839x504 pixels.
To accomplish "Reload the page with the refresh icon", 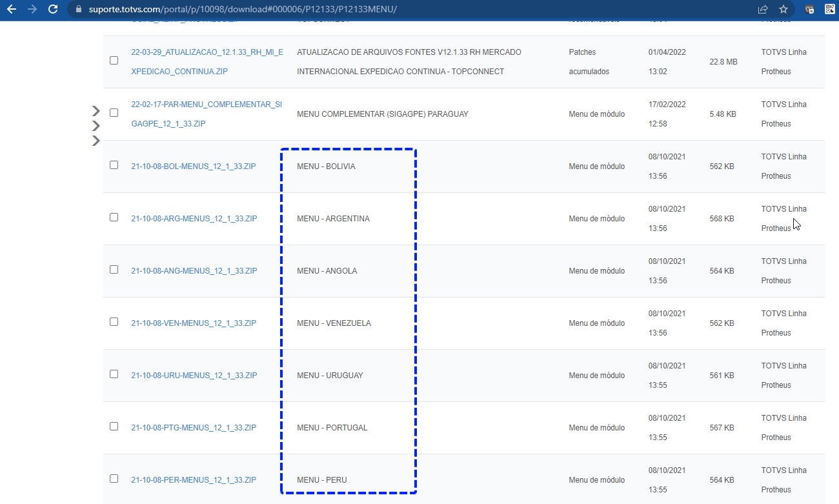I will pyautogui.click(x=54, y=9).
